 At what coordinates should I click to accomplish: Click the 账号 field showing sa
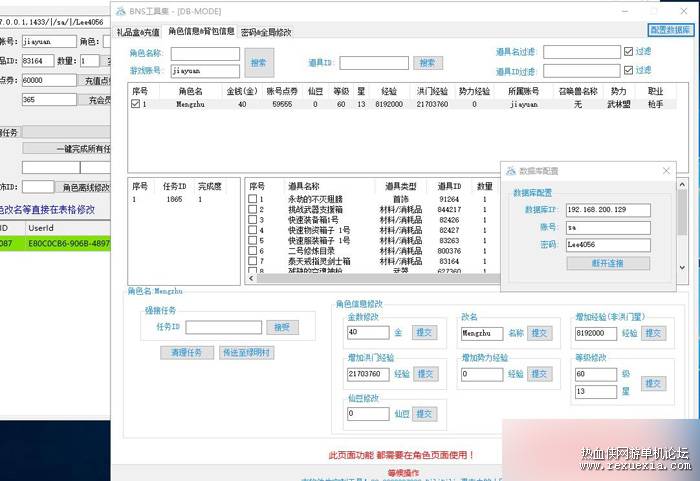coord(608,227)
